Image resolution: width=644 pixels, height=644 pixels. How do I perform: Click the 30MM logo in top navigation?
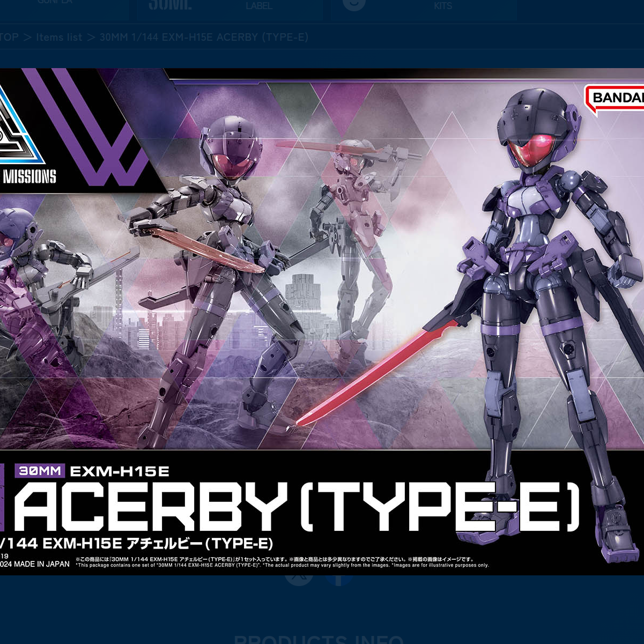click(169, 5)
